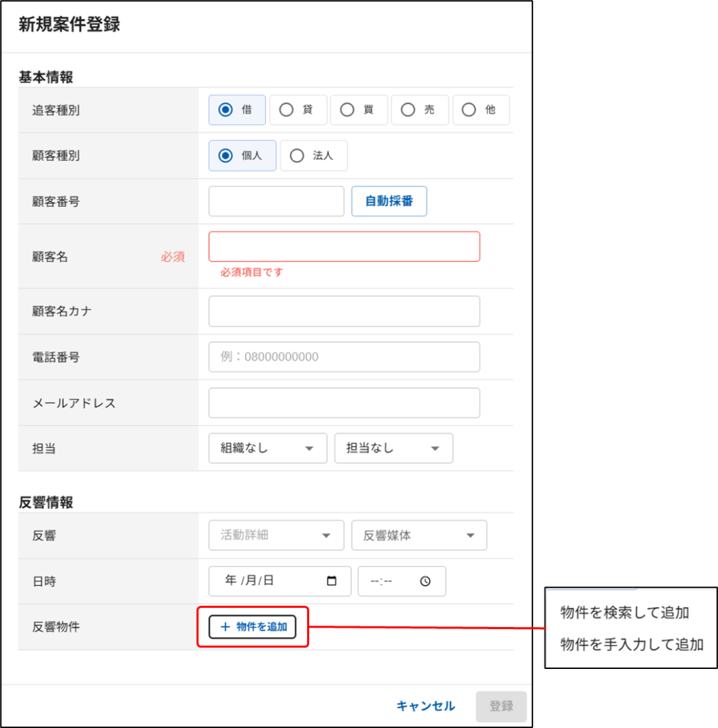Screen dimensions: 718x728
Task: Select the 貸 radio option
Action: coord(298,110)
